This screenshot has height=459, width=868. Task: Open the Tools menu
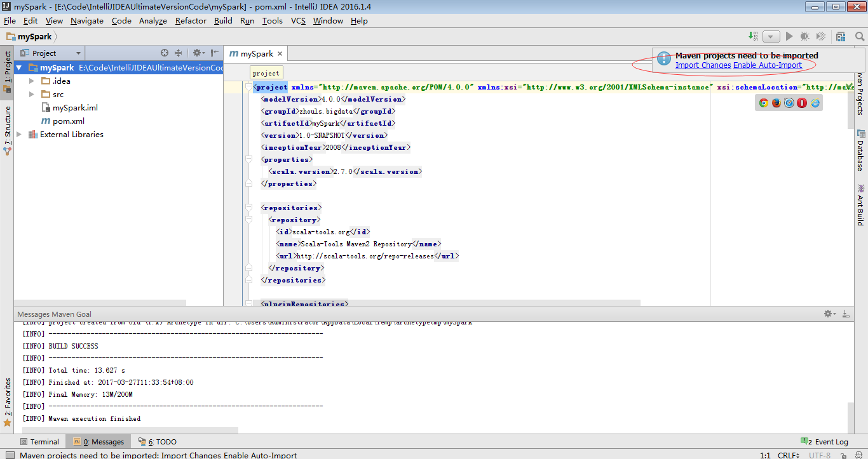coord(273,20)
